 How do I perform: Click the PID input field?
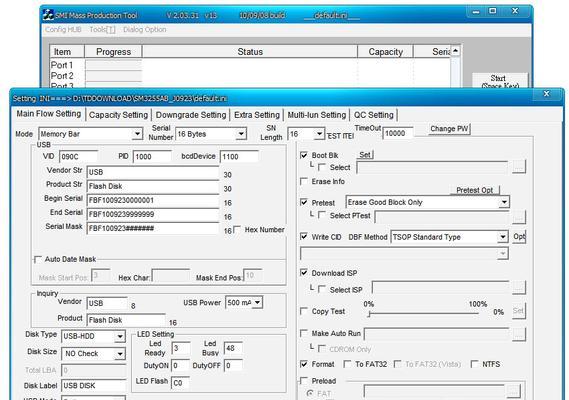[x=152, y=156]
